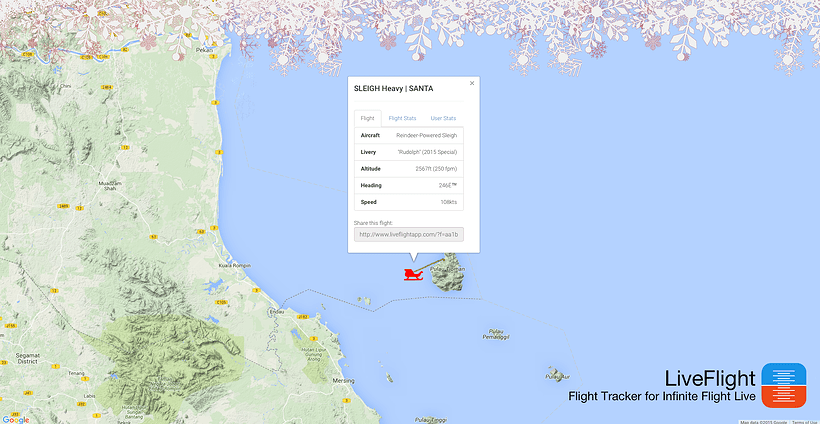The image size is (820, 424).
Task: Click the SLEIGH Heavy | SANTA title
Action: (393, 88)
